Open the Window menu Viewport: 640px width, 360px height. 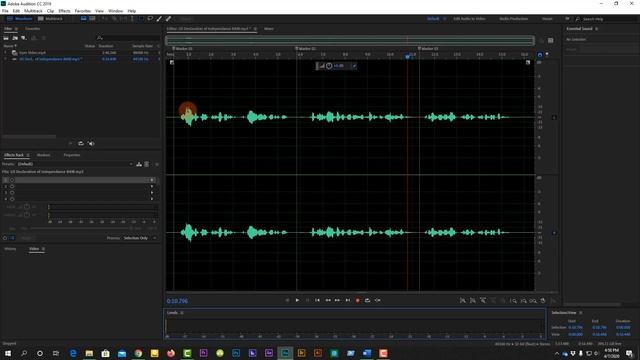tap(116, 11)
